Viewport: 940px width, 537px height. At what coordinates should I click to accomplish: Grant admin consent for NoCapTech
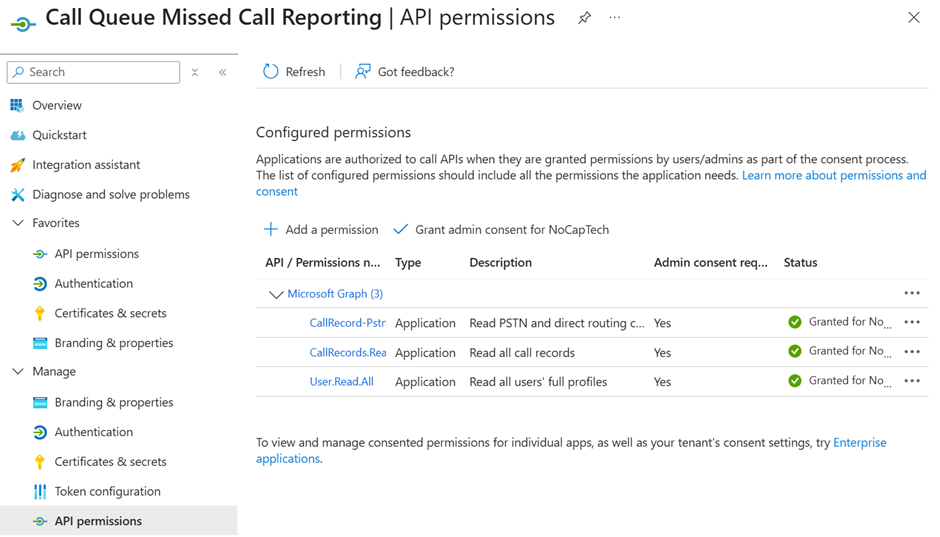501,229
